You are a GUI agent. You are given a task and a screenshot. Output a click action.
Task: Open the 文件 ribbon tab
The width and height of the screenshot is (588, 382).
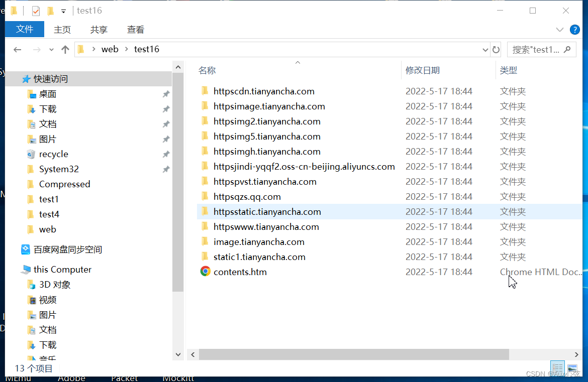(x=25, y=29)
